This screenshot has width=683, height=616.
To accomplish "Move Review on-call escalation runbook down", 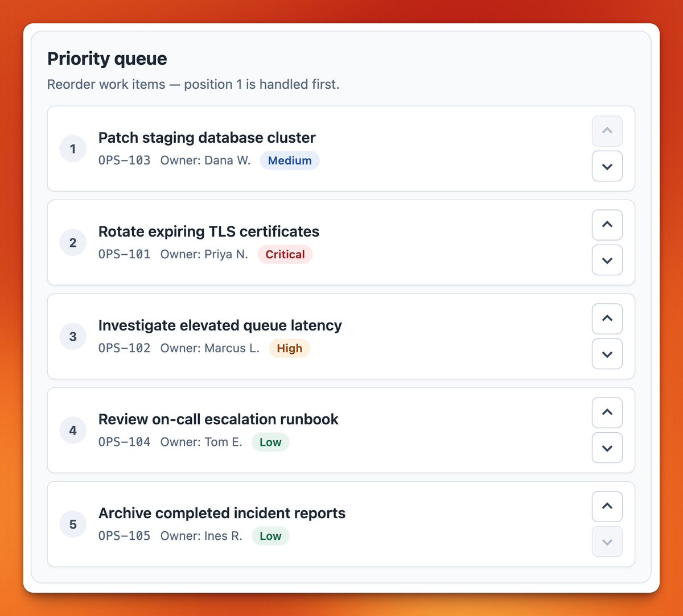I will pyautogui.click(x=607, y=448).
